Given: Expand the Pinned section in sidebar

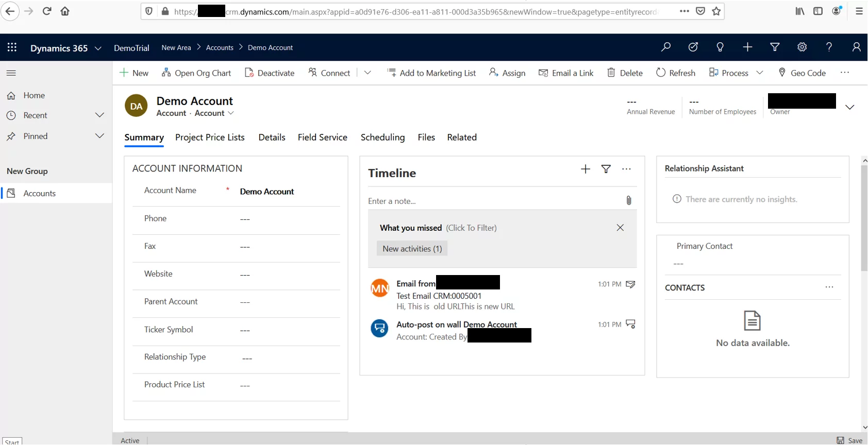Looking at the screenshot, I should click(99, 136).
